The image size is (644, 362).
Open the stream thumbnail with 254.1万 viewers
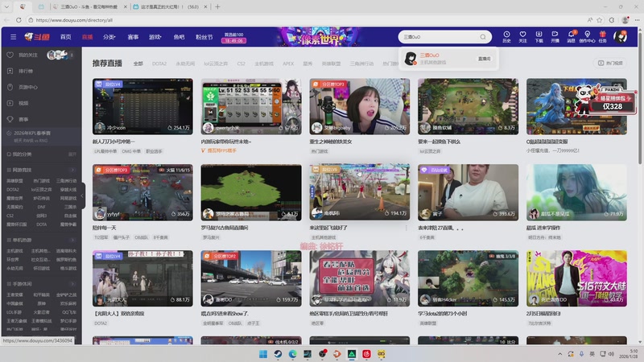point(142,106)
